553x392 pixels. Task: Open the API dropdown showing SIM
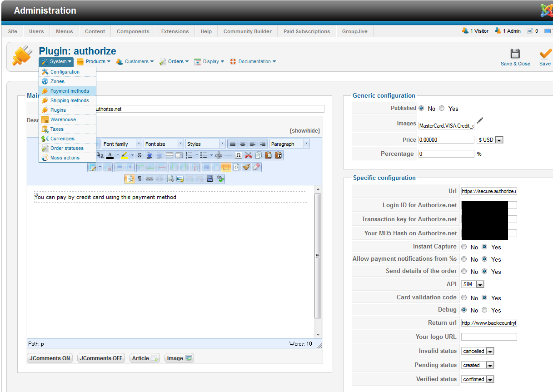[x=473, y=284]
